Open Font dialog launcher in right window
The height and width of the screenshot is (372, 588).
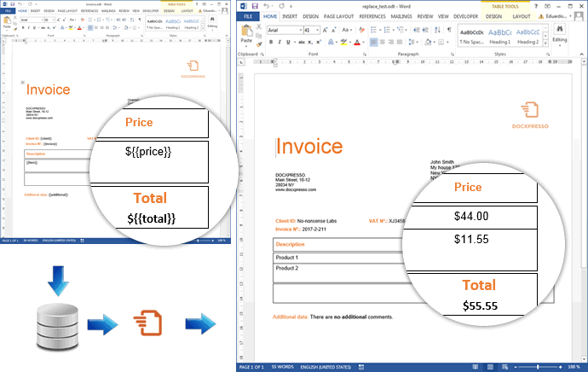364,55
